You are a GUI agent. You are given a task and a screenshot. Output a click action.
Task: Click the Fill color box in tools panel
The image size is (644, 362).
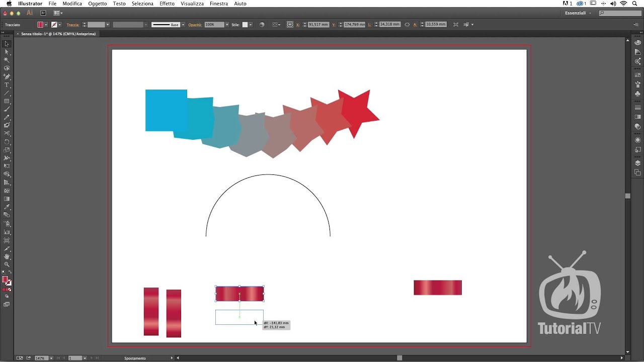pyautogui.click(x=5, y=279)
